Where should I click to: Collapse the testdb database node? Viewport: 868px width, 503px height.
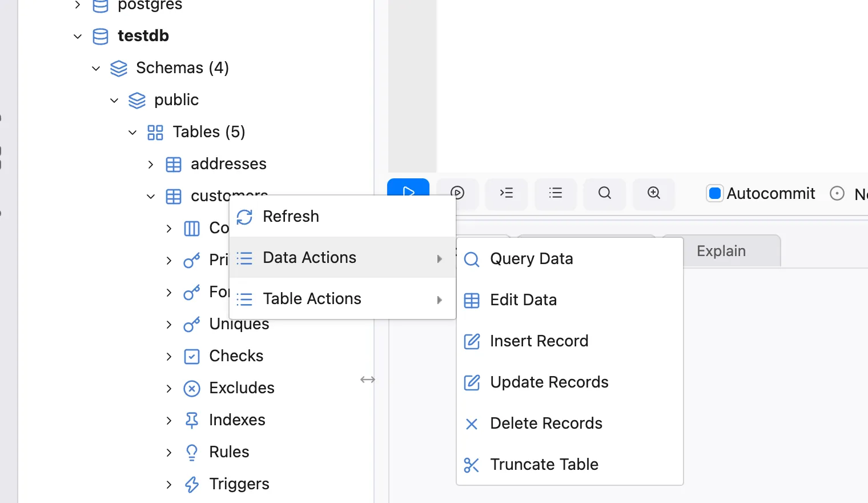pyautogui.click(x=78, y=36)
